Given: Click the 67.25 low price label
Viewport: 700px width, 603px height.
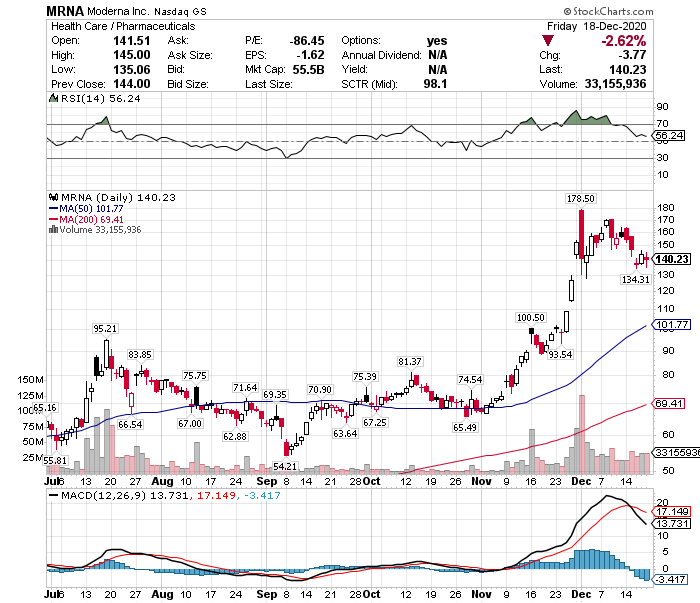Looking at the screenshot, I should [x=375, y=423].
